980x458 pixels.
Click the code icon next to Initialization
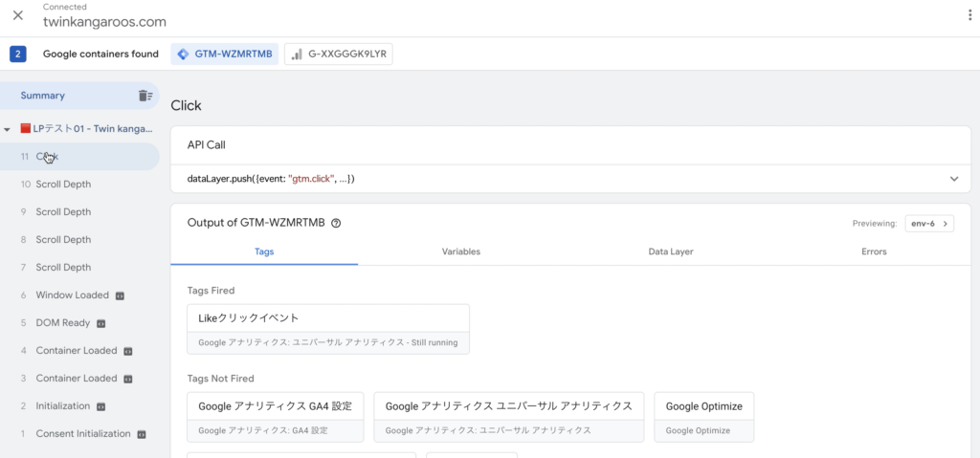coord(100,406)
